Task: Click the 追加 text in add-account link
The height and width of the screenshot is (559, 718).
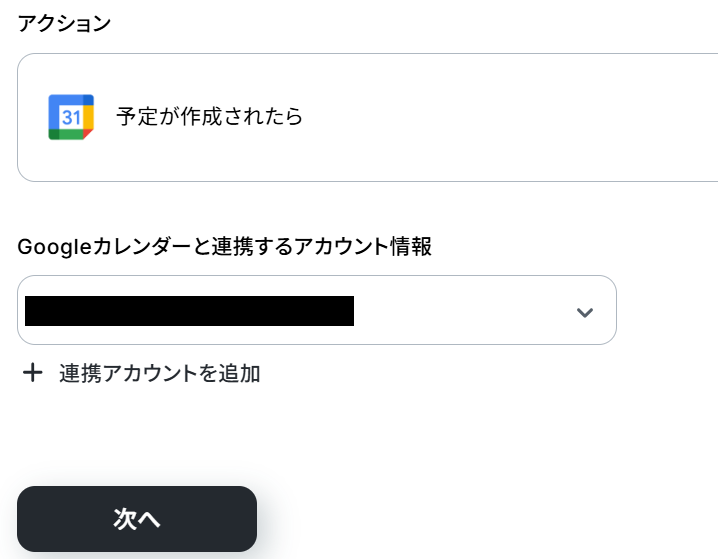Action: coord(240,373)
